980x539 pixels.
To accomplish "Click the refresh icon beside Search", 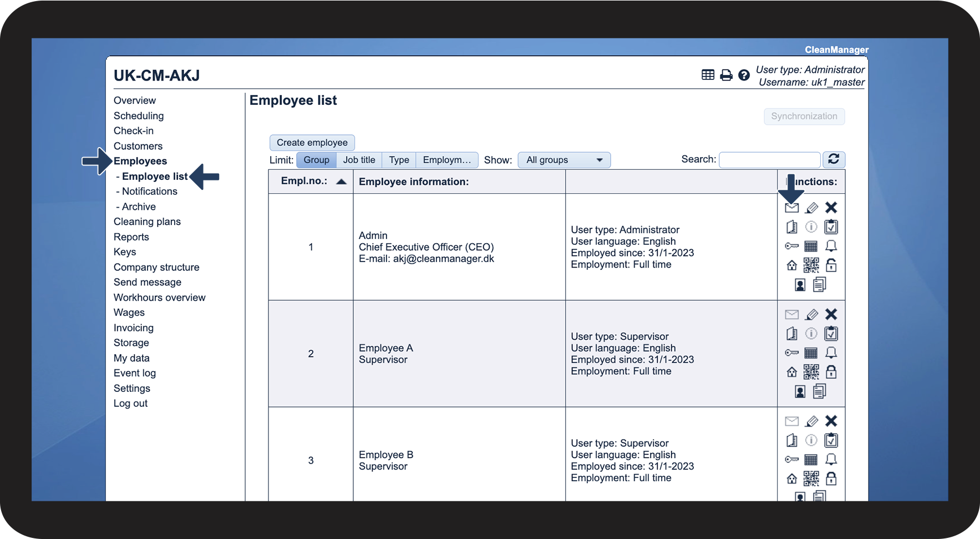I will coord(834,159).
